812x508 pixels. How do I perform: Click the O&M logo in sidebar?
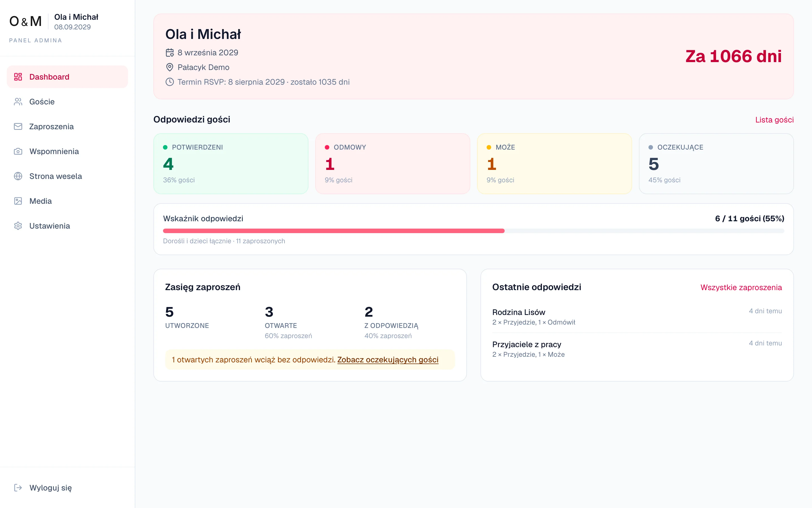pos(25,21)
